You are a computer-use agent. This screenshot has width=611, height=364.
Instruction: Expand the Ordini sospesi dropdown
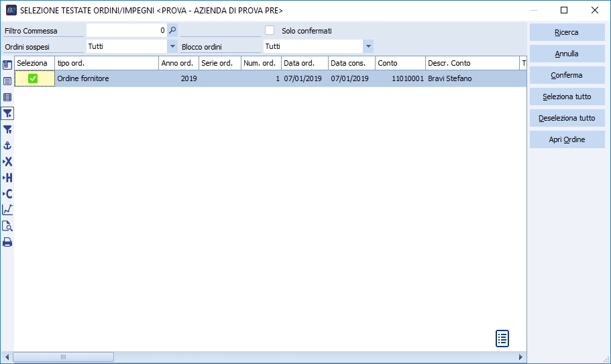[x=172, y=46]
